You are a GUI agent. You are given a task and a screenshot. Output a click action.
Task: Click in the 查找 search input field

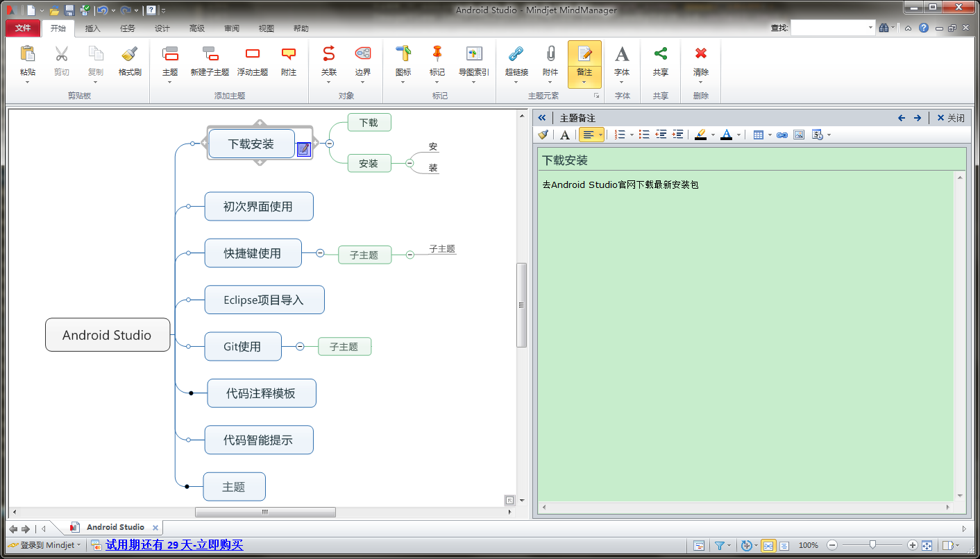[829, 28]
